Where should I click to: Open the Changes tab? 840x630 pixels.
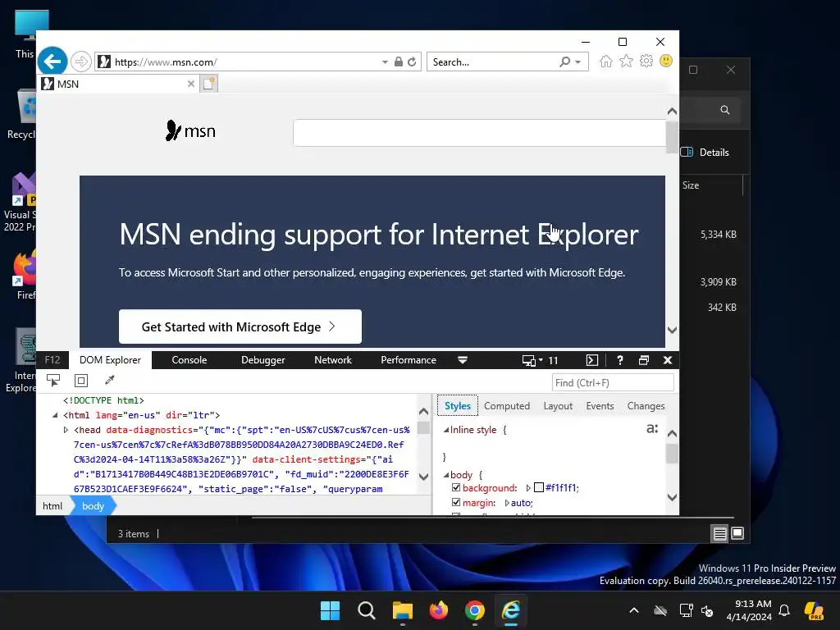coord(646,406)
